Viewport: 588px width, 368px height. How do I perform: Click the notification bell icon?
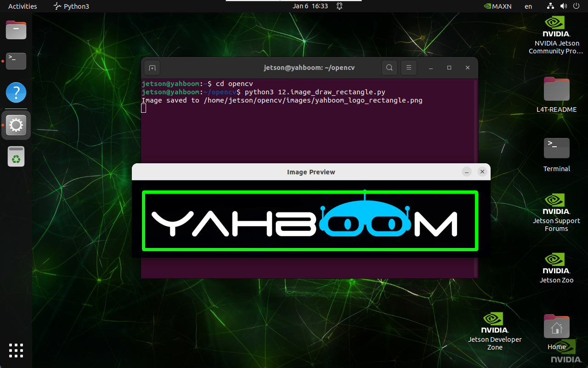339,6
